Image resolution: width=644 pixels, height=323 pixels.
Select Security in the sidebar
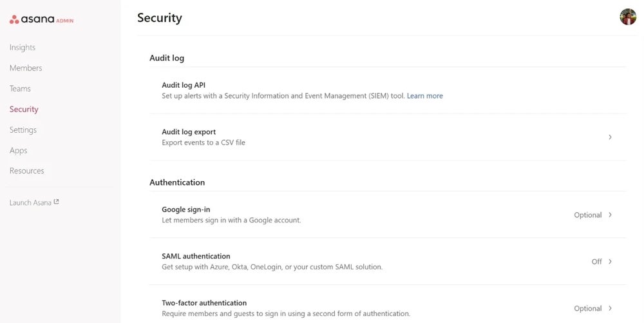point(24,109)
